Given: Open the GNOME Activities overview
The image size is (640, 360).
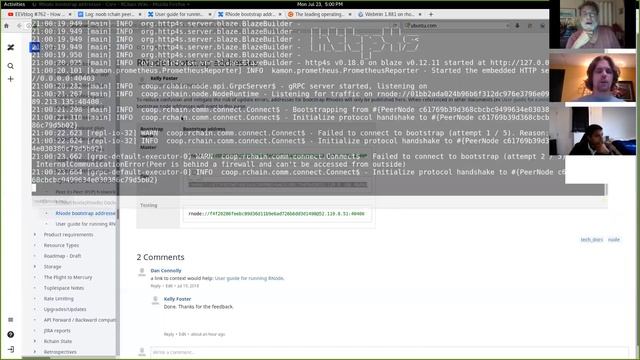Looking at the screenshot, I should pyautogui.click(x=14, y=4).
